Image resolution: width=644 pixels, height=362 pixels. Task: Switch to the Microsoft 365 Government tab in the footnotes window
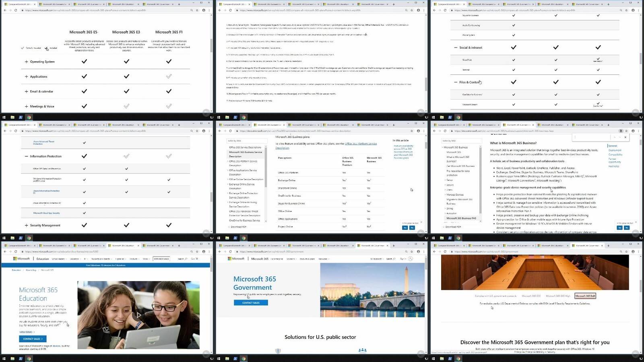pyautogui.click(x=372, y=4)
